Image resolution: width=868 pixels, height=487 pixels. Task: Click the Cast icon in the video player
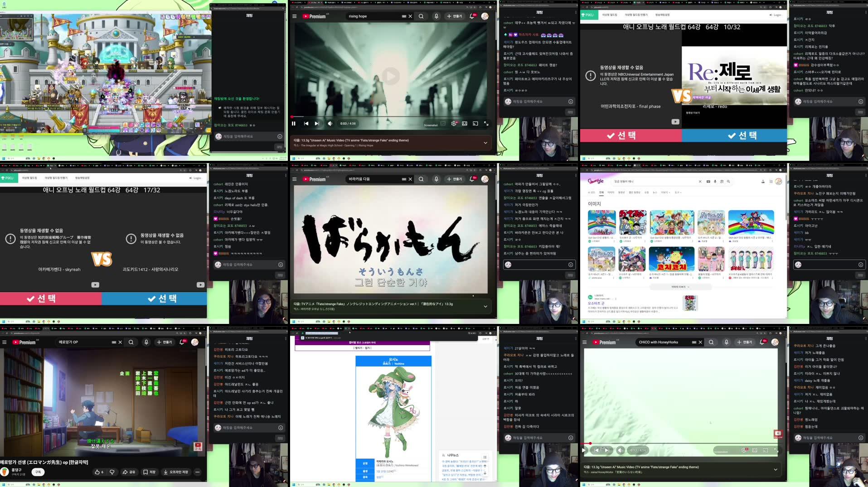(475, 123)
